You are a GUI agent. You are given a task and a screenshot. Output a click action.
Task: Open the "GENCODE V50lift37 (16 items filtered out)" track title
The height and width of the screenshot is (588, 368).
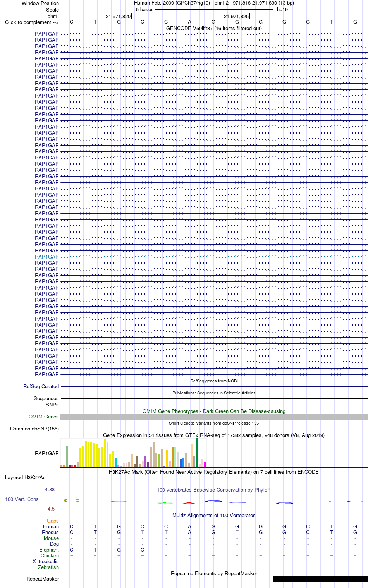coord(214,28)
